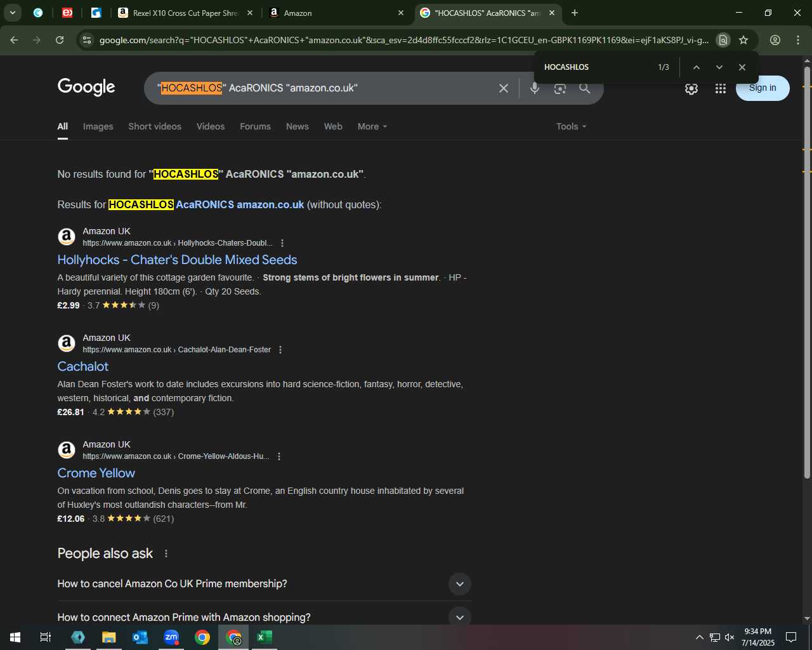The height and width of the screenshot is (650, 812).
Task: Open the Windows Start menu
Action: pos(15,637)
